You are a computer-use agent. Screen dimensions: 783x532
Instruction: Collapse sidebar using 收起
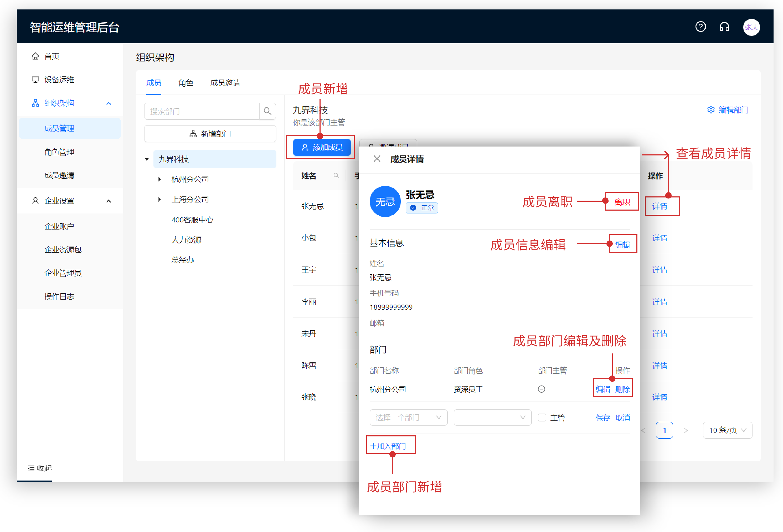pyautogui.click(x=40, y=468)
